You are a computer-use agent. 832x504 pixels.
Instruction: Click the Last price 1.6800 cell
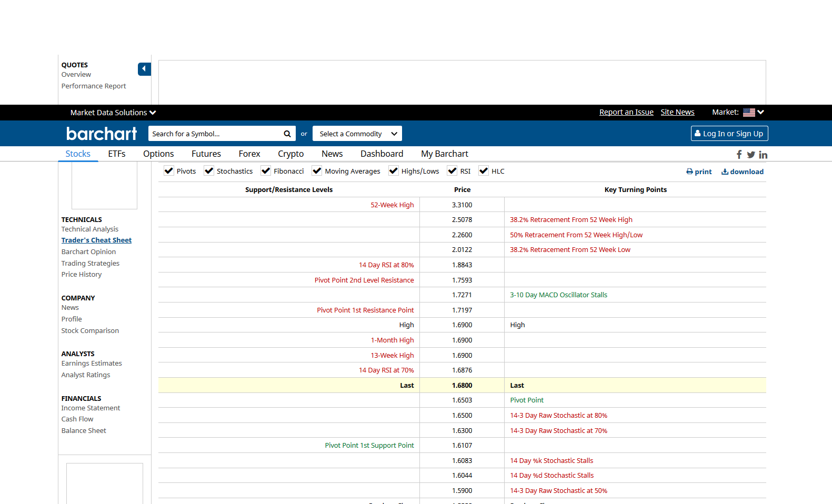462,386
